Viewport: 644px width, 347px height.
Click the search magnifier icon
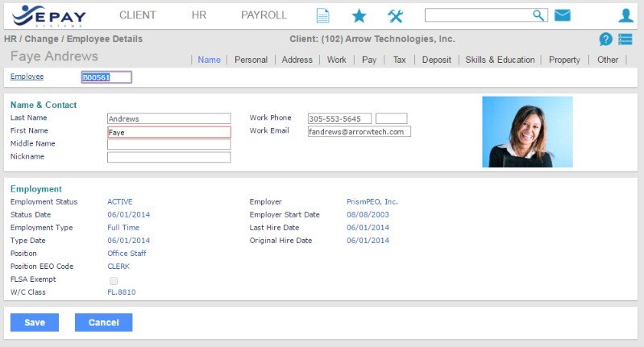[538, 15]
